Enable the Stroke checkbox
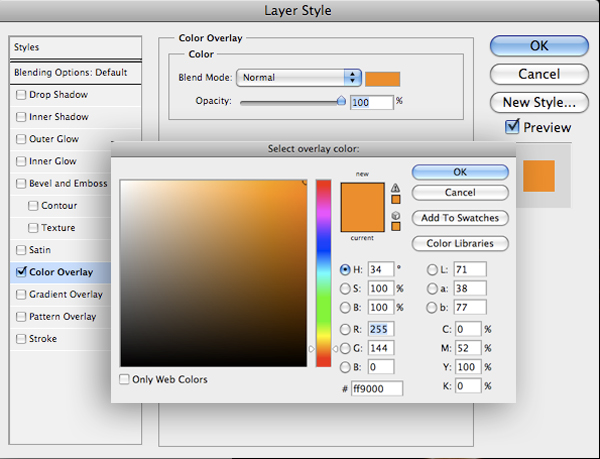This screenshot has width=600, height=459. click(21, 339)
